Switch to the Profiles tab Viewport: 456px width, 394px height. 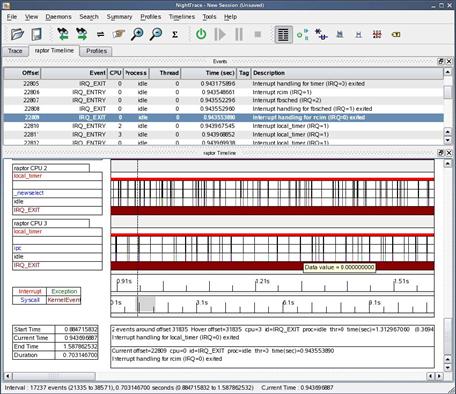96,51
